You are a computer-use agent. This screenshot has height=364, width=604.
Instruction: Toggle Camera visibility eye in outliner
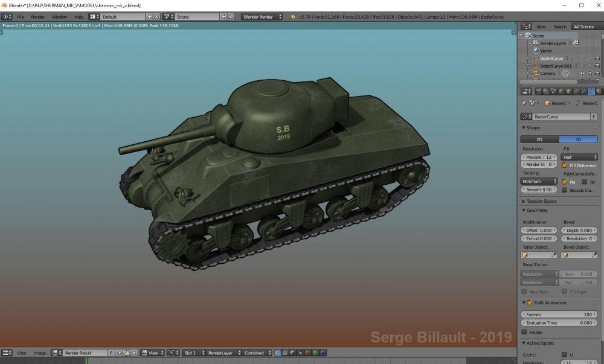[x=583, y=74]
